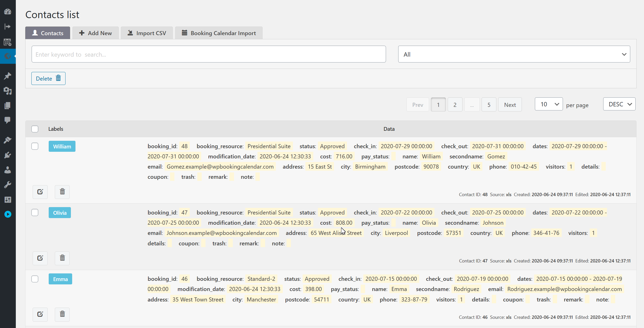Click the city value Birmingham
The height and width of the screenshot is (328, 644).
[x=370, y=167]
